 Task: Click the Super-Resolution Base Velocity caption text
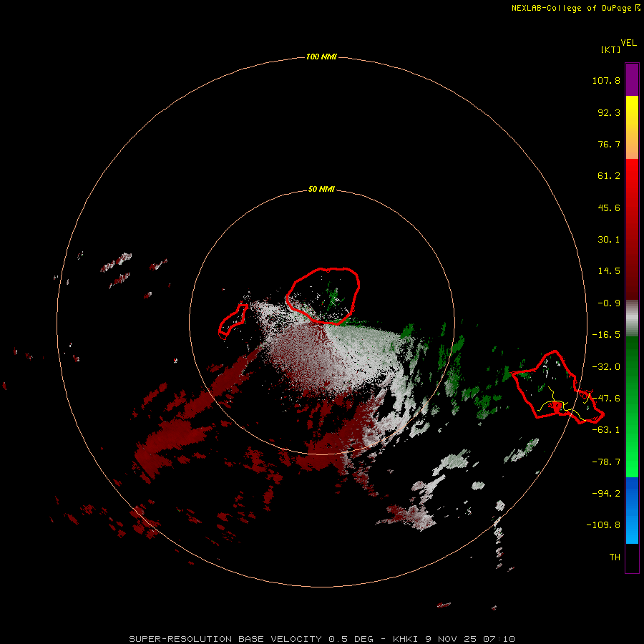click(321, 639)
